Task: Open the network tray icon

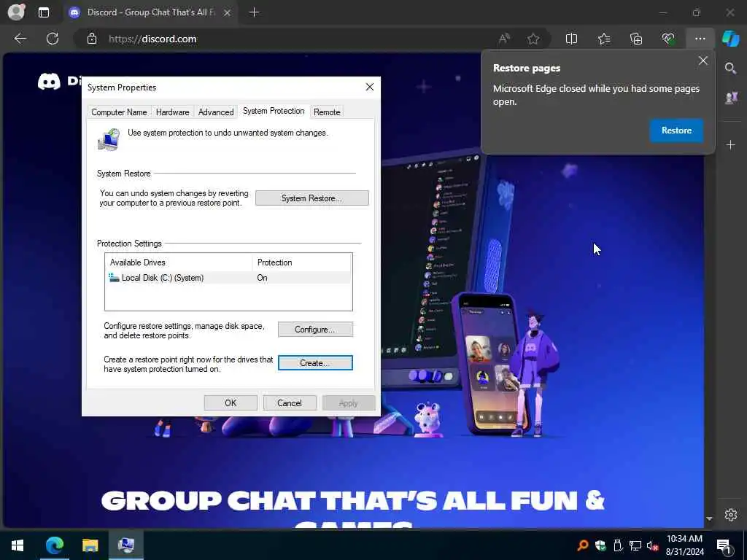Action: 635,545
